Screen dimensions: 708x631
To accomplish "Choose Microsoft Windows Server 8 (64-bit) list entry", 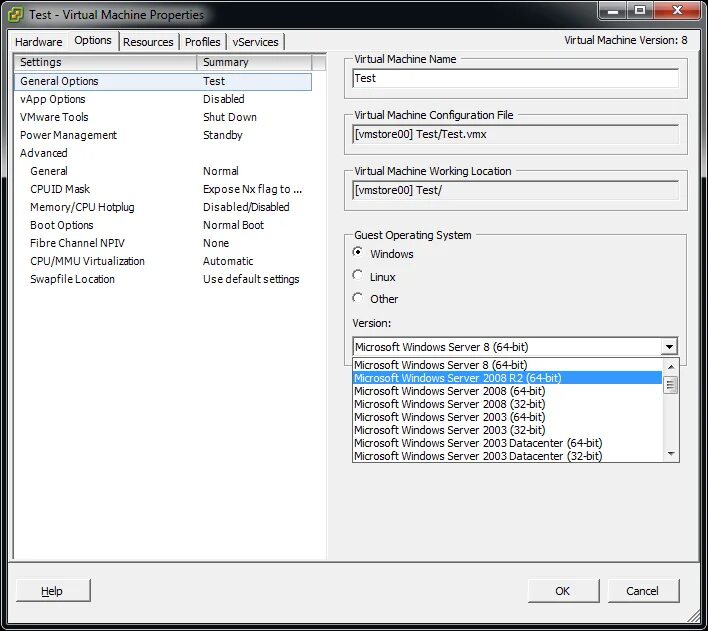I will coord(507,365).
